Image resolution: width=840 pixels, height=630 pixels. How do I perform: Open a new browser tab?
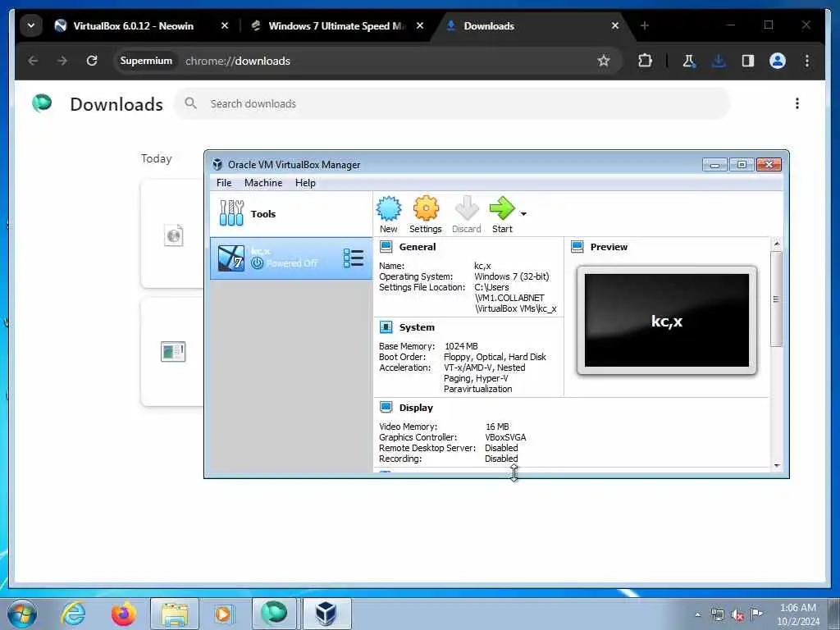645,25
